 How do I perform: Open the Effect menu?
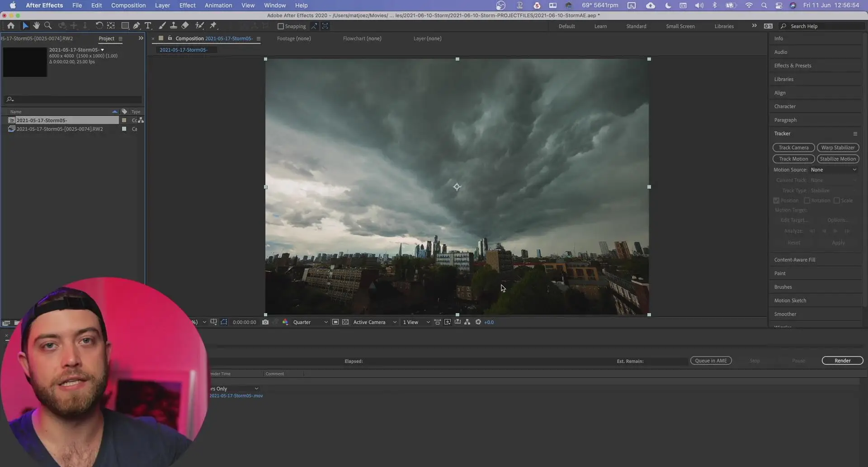click(x=187, y=5)
